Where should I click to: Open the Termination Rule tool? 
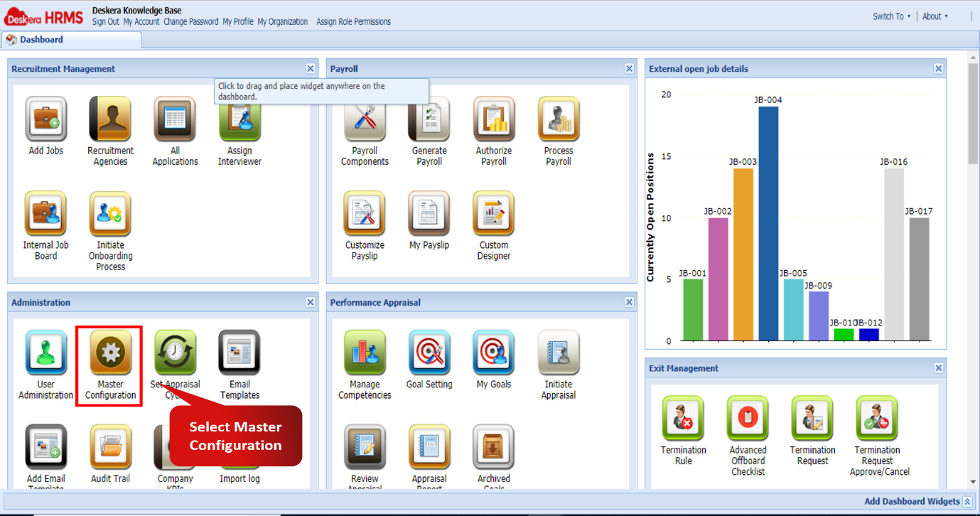coord(683,419)
